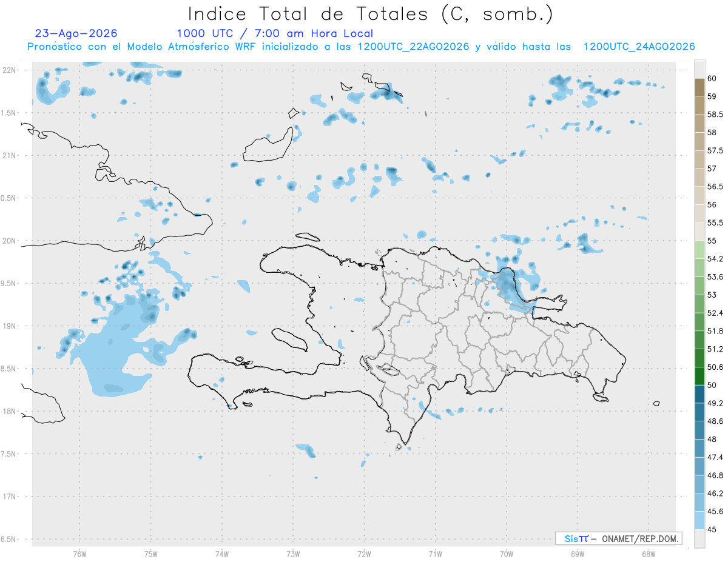This screenshot has width=728, height=562.
Task: Click the color bar value '51.8'
Action: point(715,331)
